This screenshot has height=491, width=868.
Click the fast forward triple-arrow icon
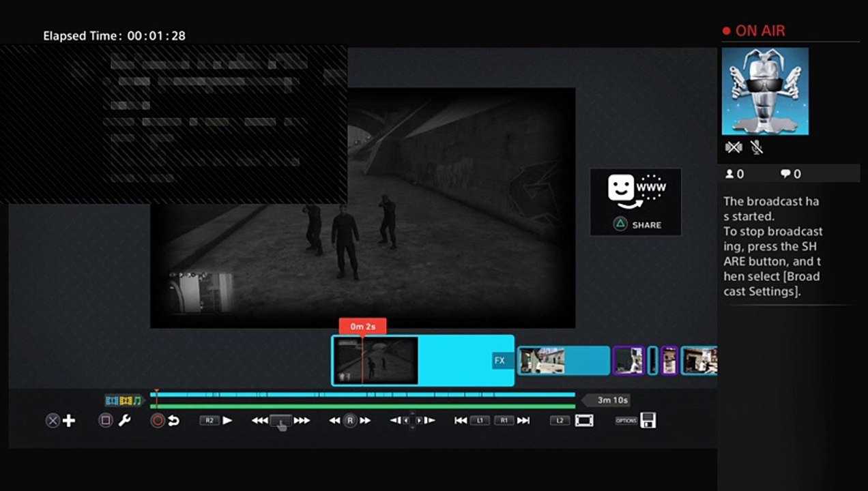(302, 421)
